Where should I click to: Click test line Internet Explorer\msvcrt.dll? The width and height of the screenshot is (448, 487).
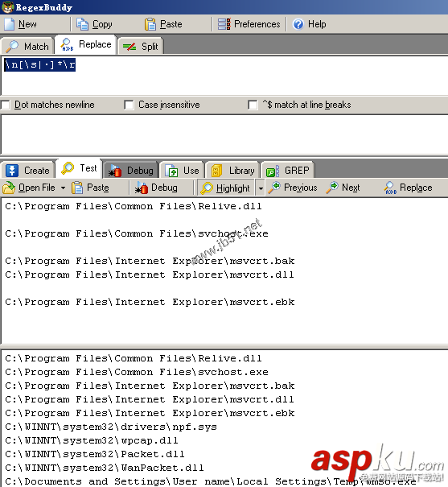pos(150,274)
